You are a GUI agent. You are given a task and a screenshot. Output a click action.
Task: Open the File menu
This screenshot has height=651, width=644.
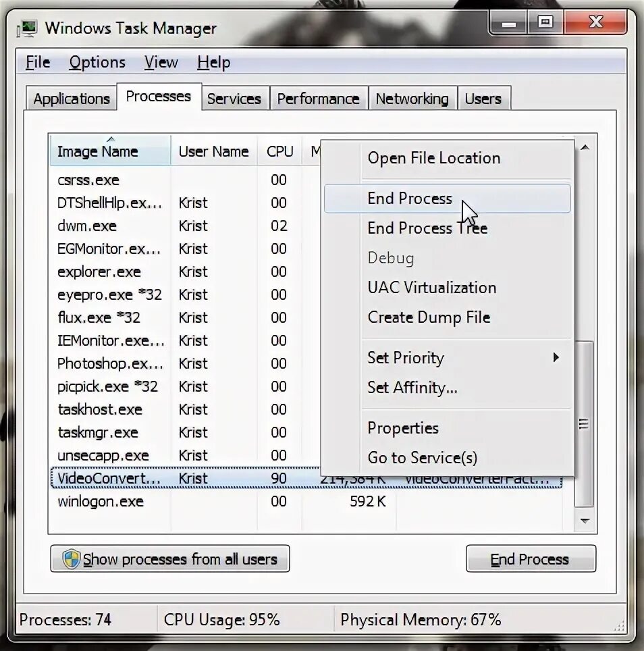coord(38,62)
